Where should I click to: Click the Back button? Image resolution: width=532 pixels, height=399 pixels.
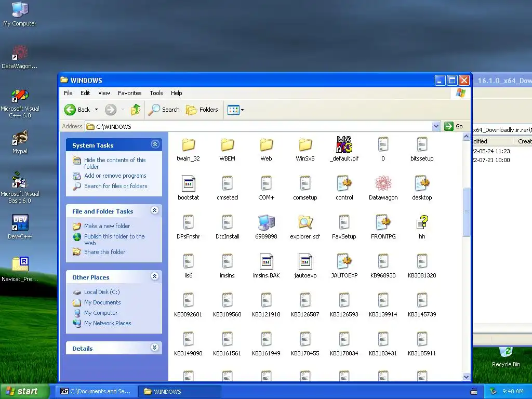point(78,110)
